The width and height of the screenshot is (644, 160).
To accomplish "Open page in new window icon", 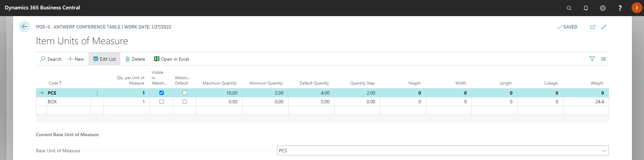I will pyautogui.click(x=593, y=27).
